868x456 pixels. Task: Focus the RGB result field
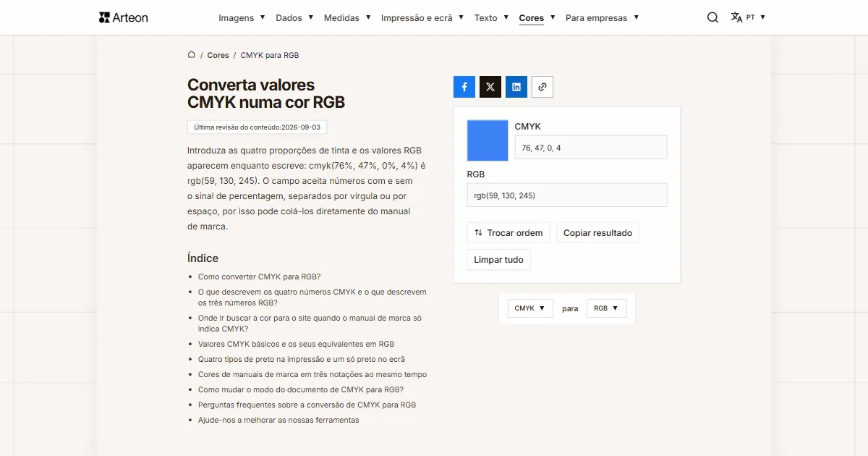coord(567,195)
